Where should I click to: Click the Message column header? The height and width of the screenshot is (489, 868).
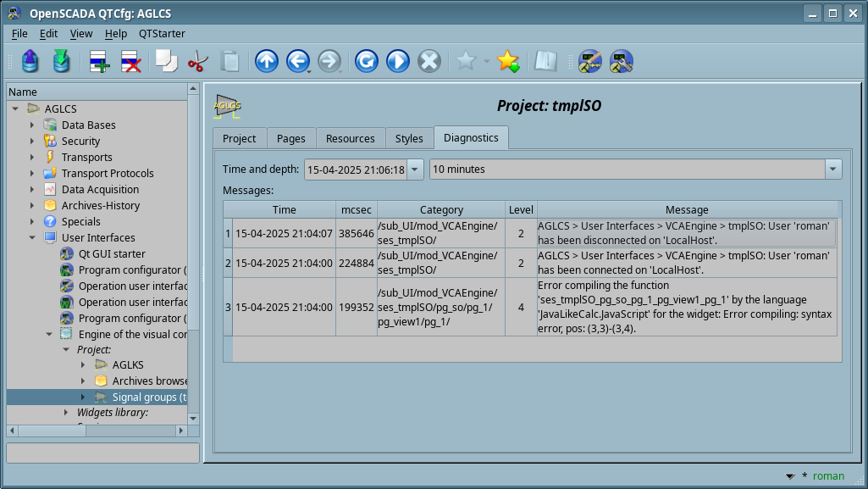click(x=687, y=209)
